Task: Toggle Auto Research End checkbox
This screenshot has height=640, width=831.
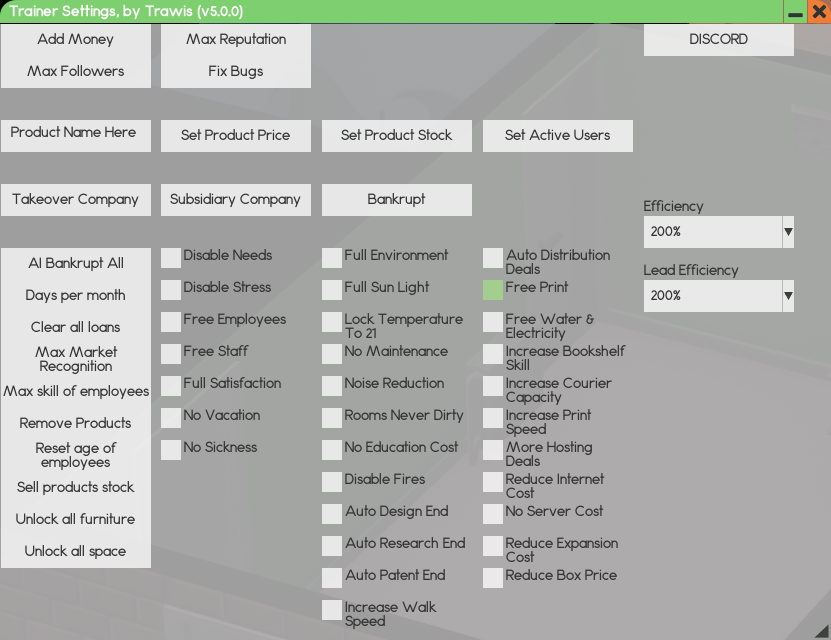Action: (332, 546)
